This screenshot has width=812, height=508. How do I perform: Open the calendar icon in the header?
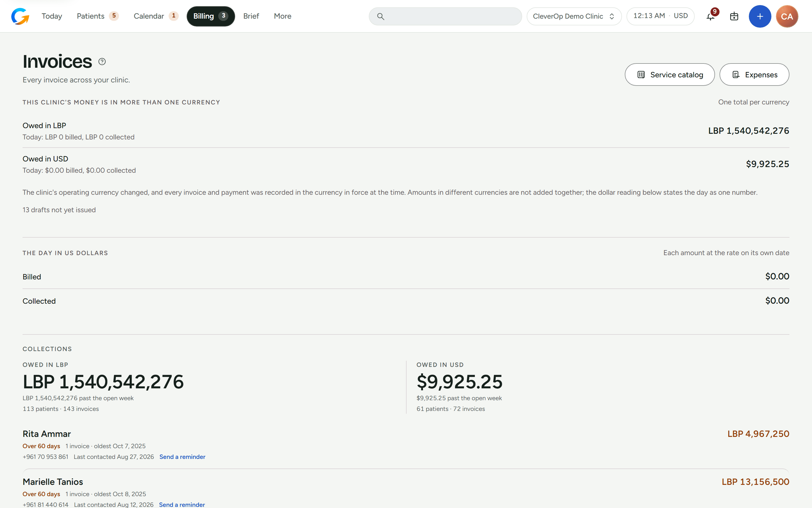[734, 16]
